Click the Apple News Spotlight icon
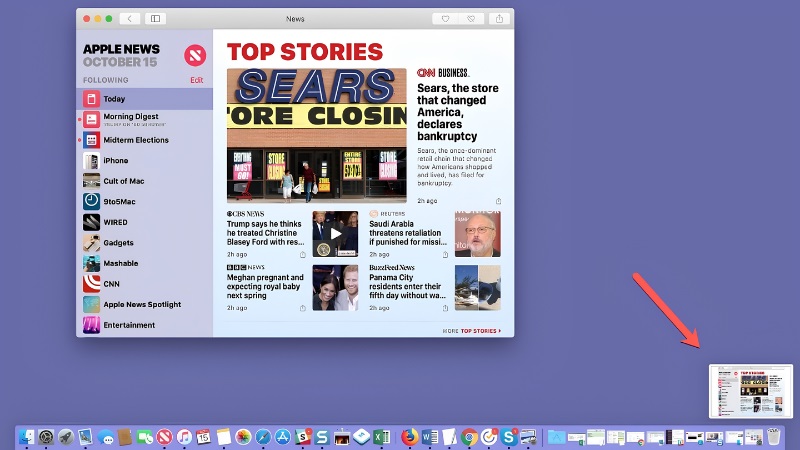The width and height of the screenshot is (800, 450). [91, 305]
